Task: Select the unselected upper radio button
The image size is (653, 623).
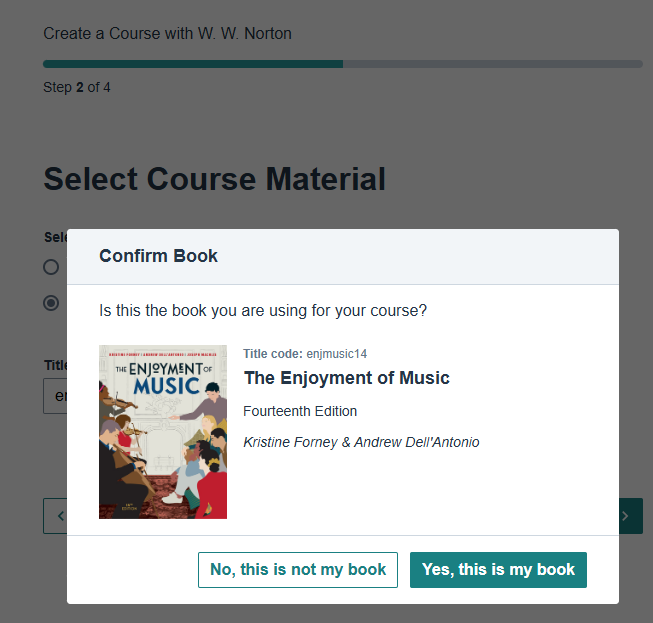Action: (51, 267)
